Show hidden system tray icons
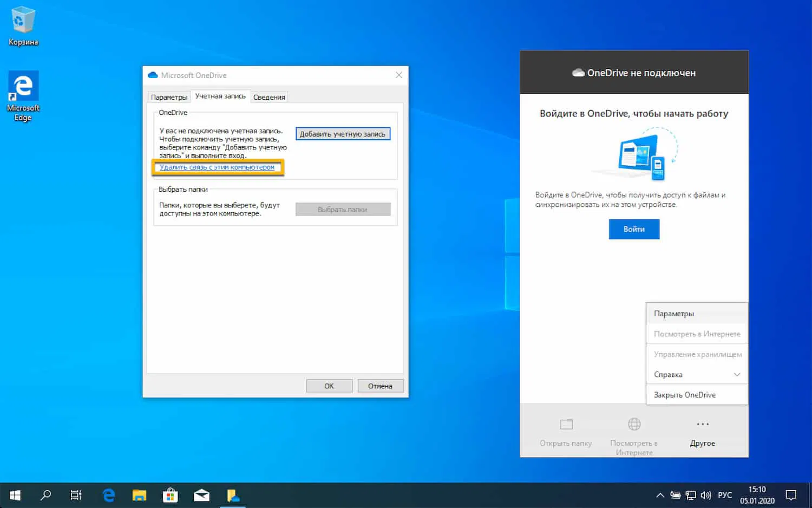 (x=660, y=495)
